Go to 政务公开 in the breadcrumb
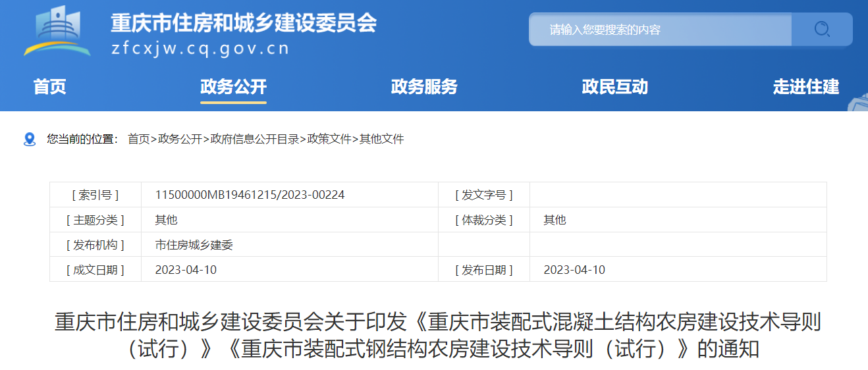This screenshot has height=370, width=868. pyautogui.click(x=180, y=140)
